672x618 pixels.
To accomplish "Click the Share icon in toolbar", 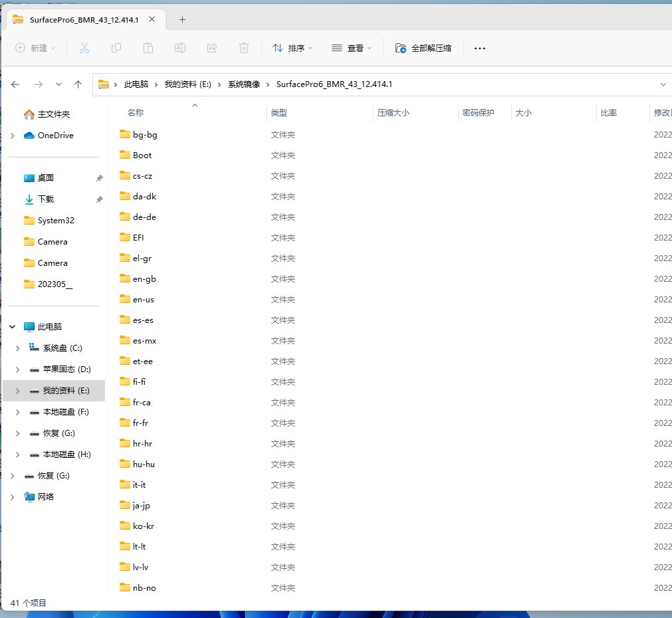I will point(212,48).
